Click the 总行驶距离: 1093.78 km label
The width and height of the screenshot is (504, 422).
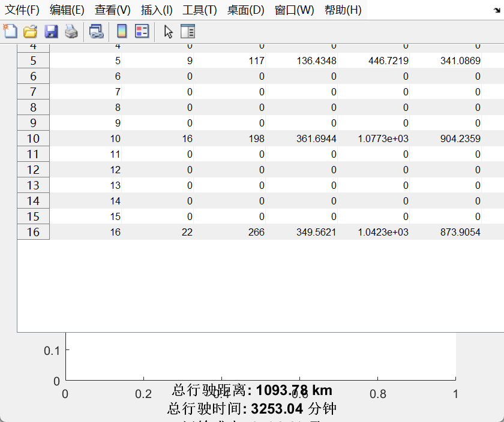[x=252, y=390]
